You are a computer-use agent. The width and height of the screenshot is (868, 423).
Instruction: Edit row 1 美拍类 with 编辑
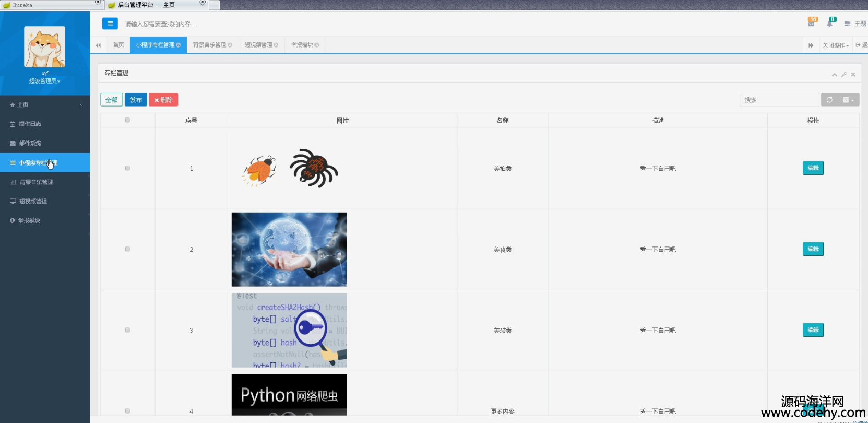tap(813, 168)
